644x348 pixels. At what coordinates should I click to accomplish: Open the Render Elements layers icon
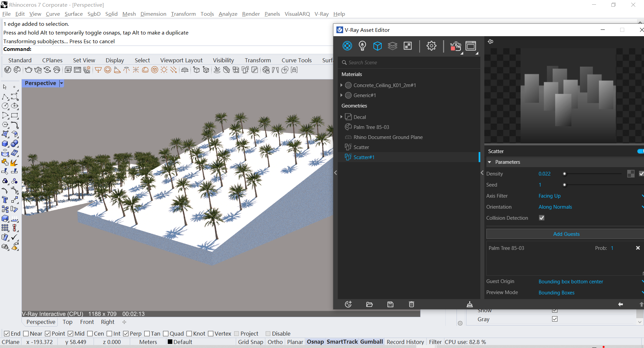click(x=392, y=46)
